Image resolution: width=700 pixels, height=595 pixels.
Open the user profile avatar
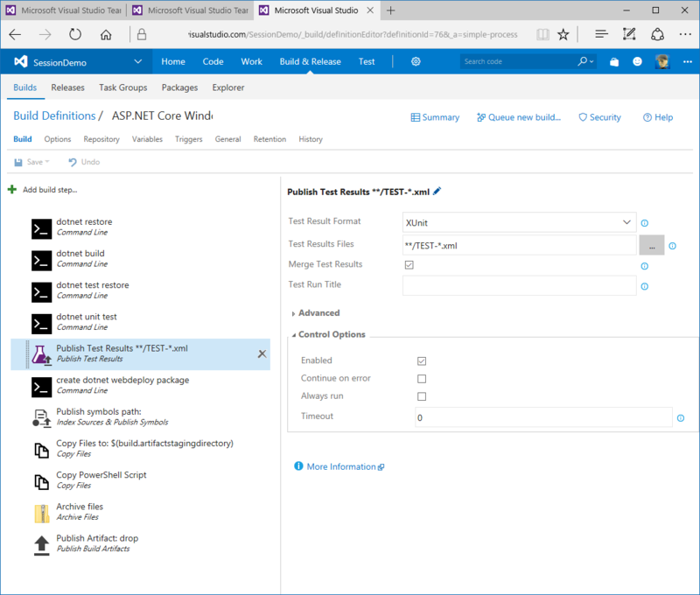[662, 61]
